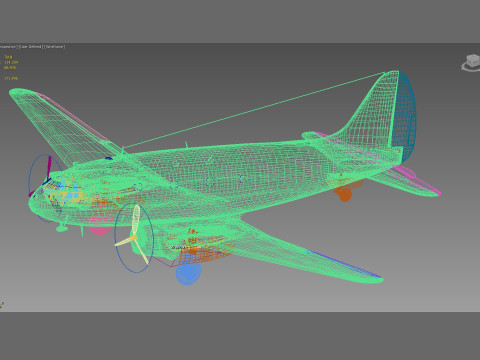This screenshot has height=360, width=480.
Task: Select the orange tail wheel
Action: pos(345,195)
